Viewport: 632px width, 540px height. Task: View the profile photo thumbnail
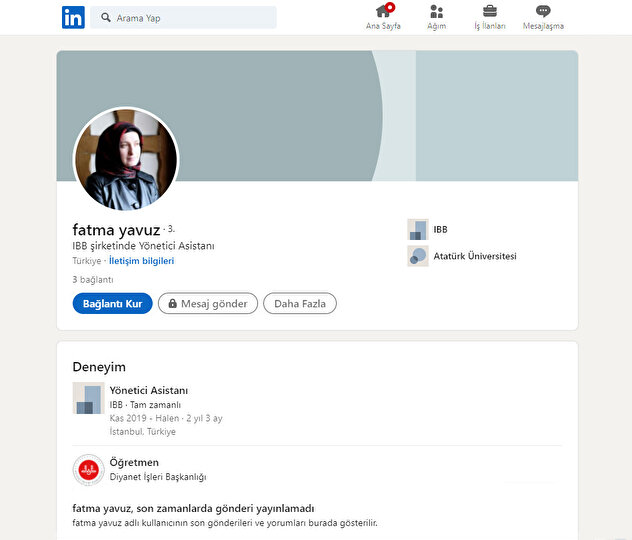(x=126, y=160)
